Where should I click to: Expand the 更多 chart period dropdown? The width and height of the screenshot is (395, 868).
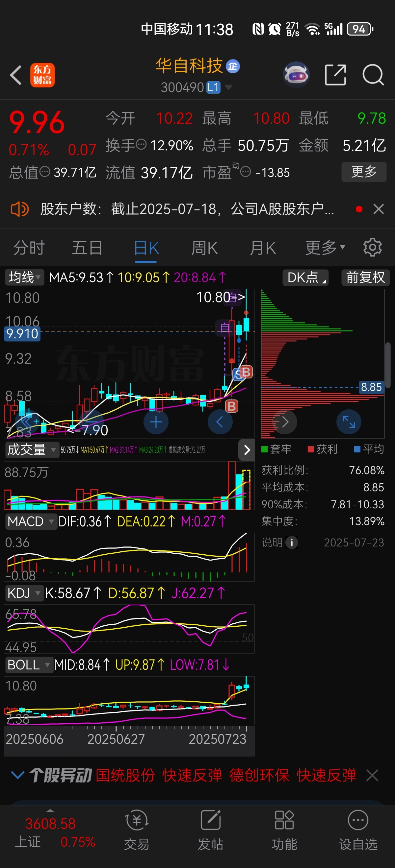tap(325, 248)
